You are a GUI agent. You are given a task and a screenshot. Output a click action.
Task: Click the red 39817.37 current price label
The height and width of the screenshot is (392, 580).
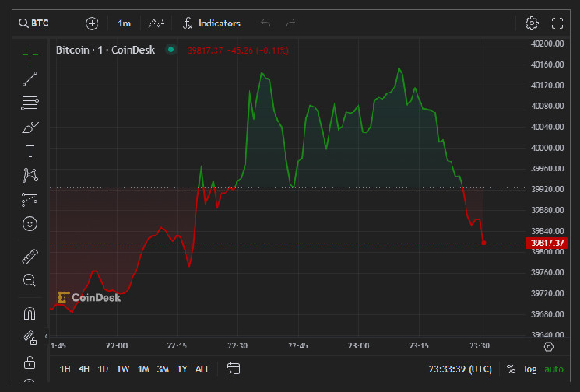click(x=547, y=243)
